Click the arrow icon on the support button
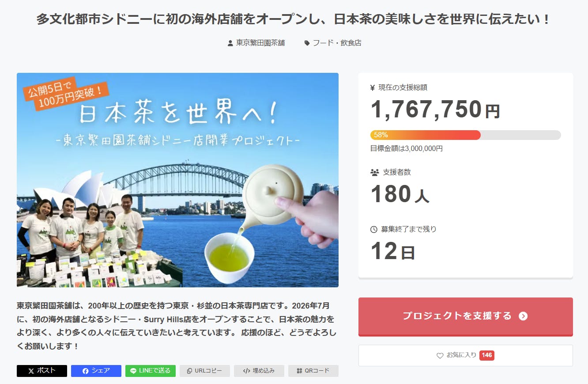Image resolution: width=588 pixels, height=384 pixels. (x=523, y=316)
